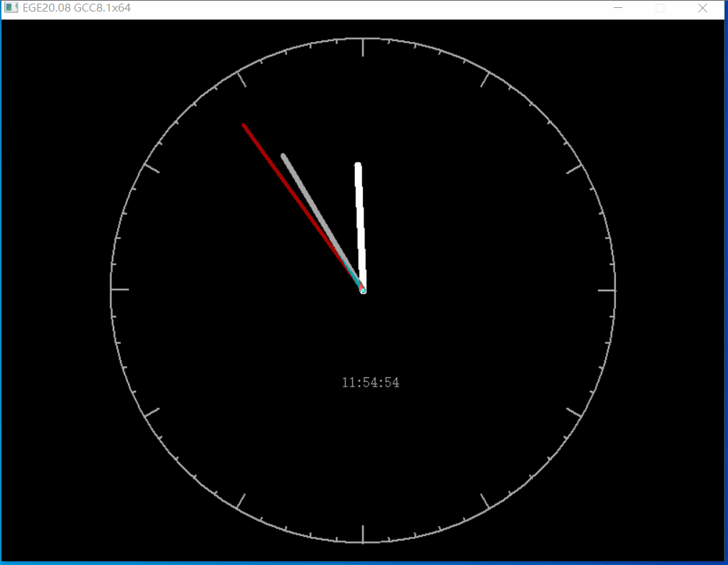The width and height of the screenshot is (728, 565).
Task: Minimize the EGE clock window
Action: (x=618, y=8)
